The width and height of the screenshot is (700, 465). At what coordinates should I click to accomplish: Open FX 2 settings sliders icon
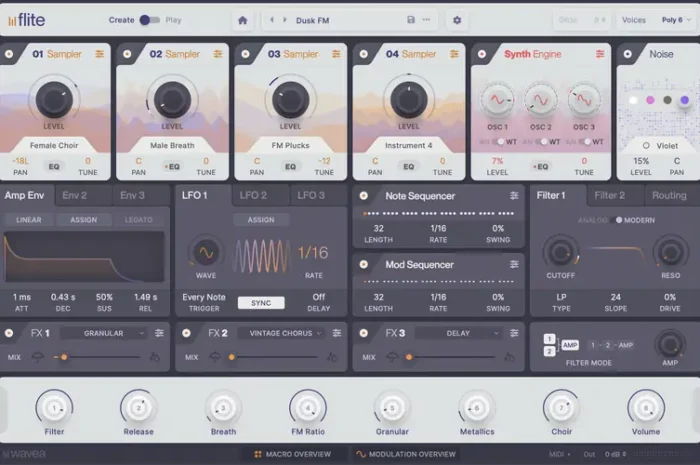coord(335,333)
